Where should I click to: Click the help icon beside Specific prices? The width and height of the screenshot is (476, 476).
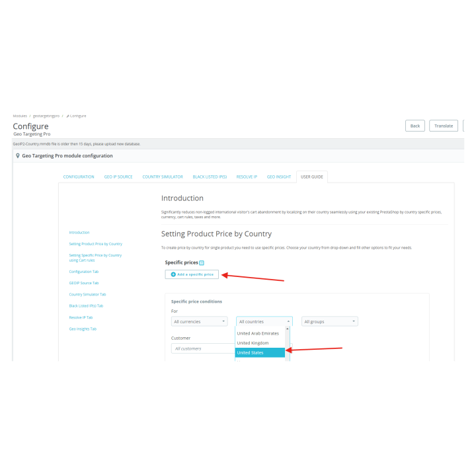click(x=201, y=262)
